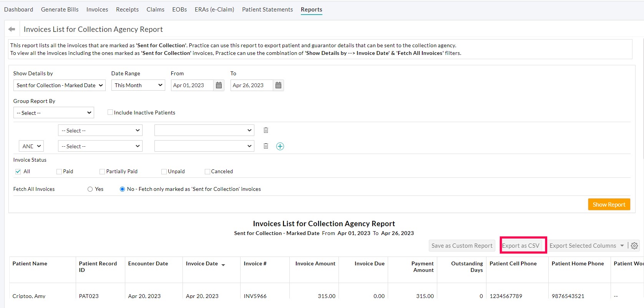The height and width of the screenshot is (308, 644).
Task: Click Save as Custom Report
Action: click(462, 246)
